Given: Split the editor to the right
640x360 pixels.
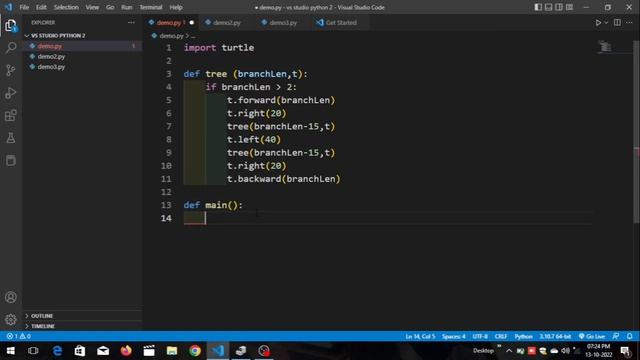Looking at the screenshot, I should click(617, 23).
